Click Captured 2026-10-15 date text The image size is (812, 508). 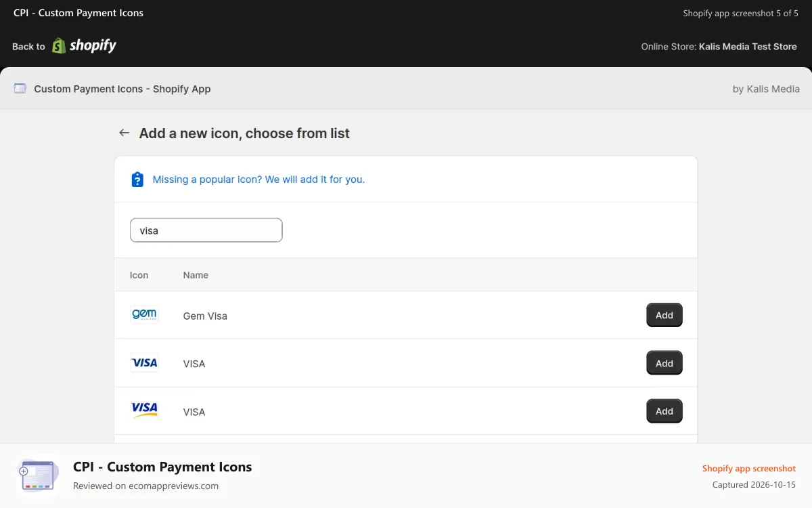tap(754, 484)
